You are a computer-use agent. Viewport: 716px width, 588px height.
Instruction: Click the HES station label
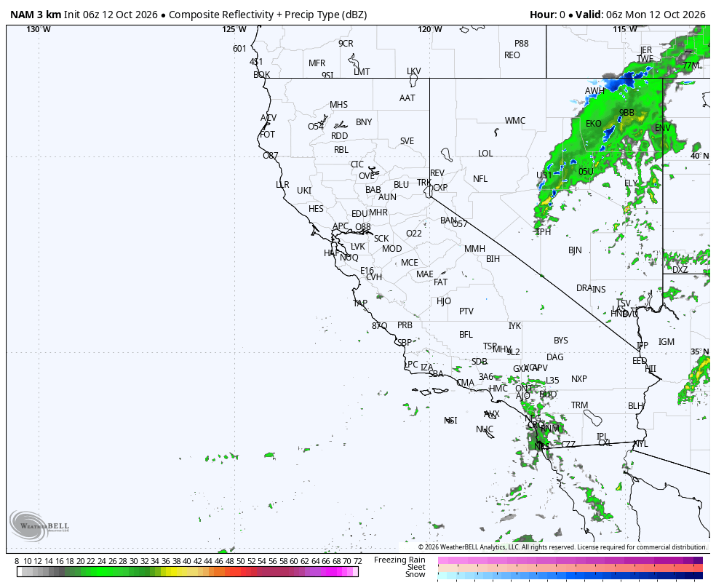tap(316, 209)
